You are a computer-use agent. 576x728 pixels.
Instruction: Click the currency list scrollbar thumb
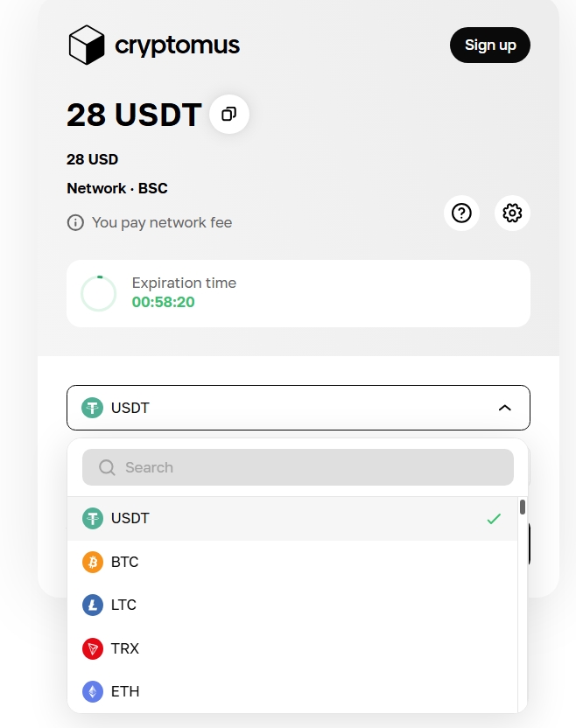(x=523, y=507)
